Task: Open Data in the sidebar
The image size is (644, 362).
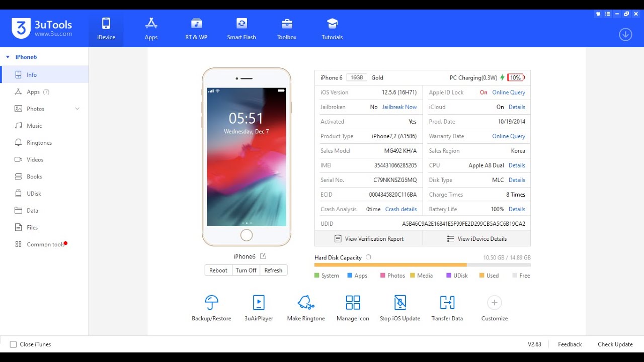Action: coord(44,211)
